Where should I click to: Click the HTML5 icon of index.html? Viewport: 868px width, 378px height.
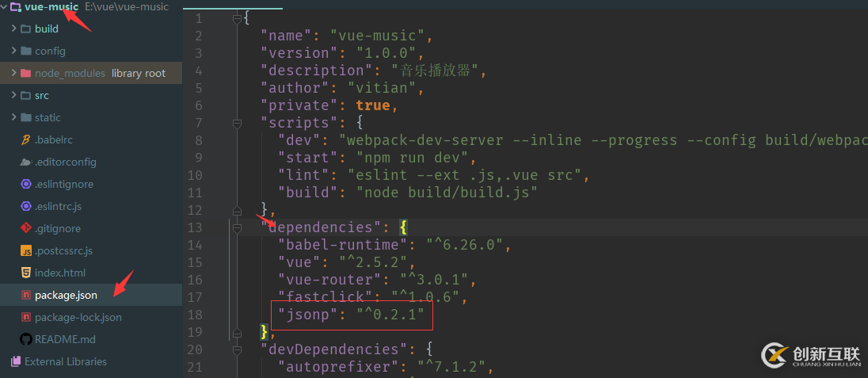coord(25,273)
